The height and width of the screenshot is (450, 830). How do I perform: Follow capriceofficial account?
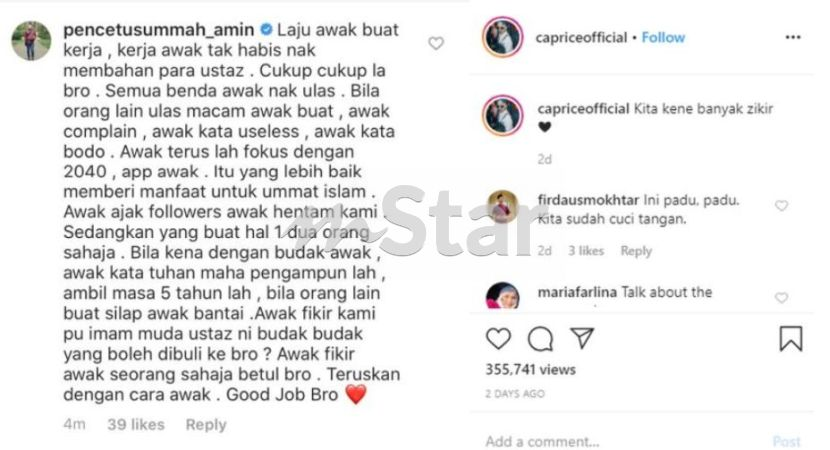(x=663, y=38)
